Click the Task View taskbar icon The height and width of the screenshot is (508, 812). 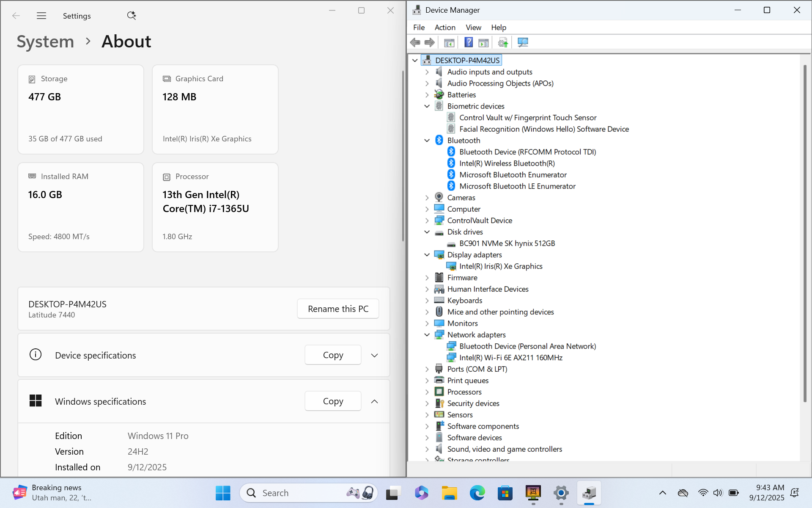coord(393,493)
